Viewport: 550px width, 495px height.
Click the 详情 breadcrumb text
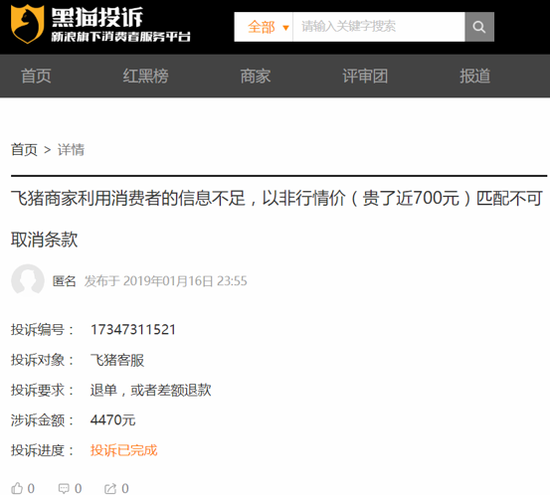coord(71,150)
